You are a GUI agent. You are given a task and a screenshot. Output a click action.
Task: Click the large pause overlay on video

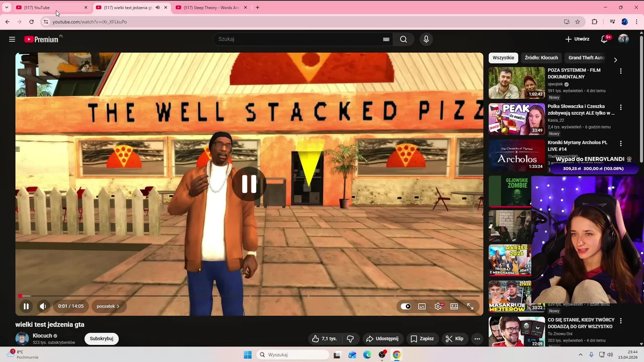tap(249, 184)
